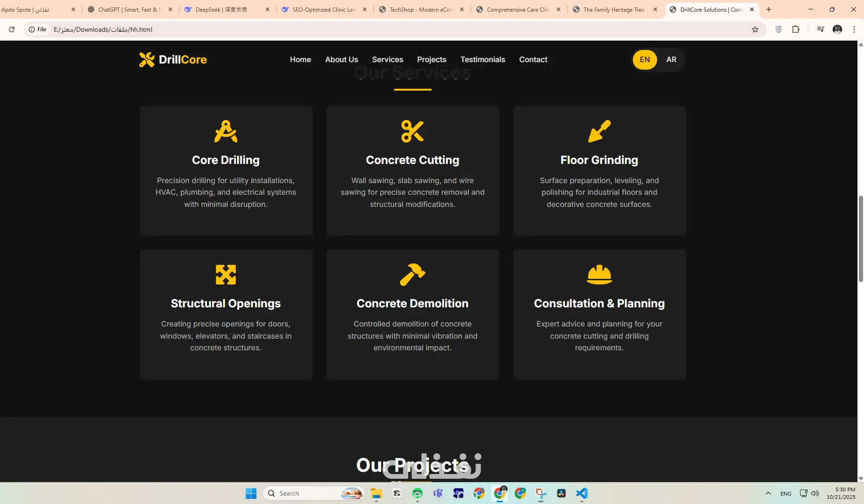The width and height of the screenshot is (864, 504).
Task: Open the shield extension icon in toolbar
Action: (779, 29)
